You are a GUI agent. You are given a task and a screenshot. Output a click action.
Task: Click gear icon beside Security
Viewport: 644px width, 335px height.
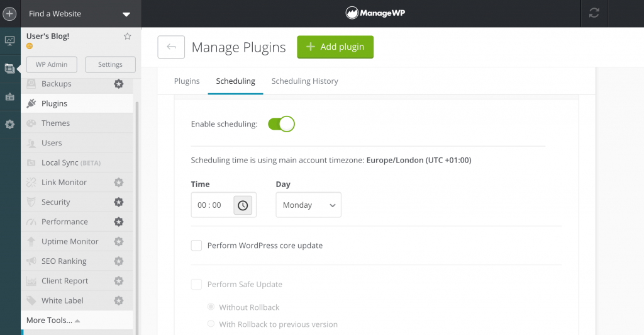click(x=118, y=202)
